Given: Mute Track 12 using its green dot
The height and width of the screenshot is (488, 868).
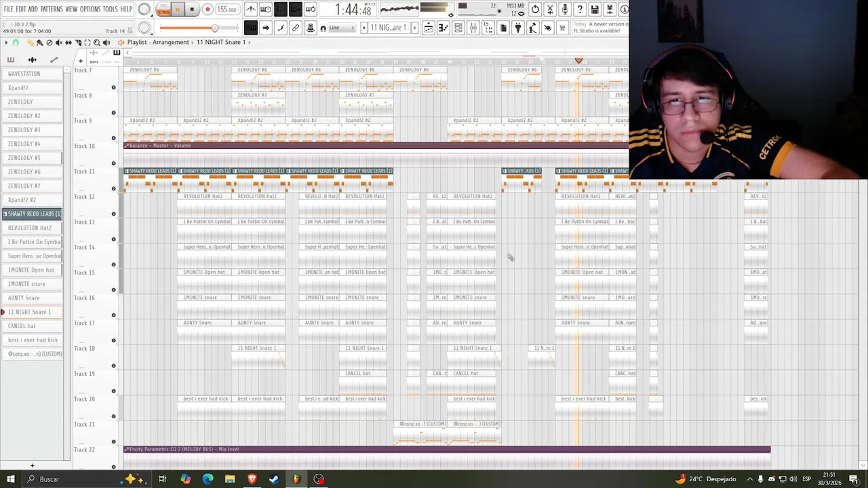Looking at the screenshot, I should click(x=113, y=214).
